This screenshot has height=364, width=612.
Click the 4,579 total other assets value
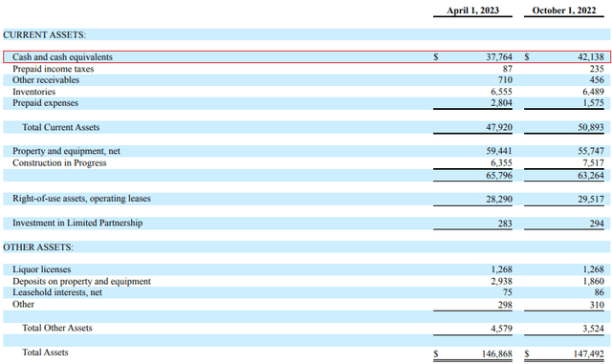coord(501,329)
